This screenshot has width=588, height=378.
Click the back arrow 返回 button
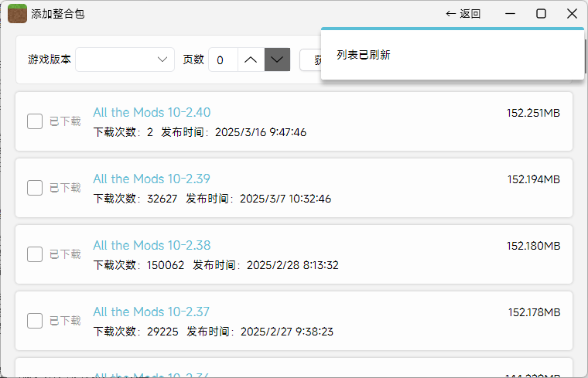coord(463,13)
